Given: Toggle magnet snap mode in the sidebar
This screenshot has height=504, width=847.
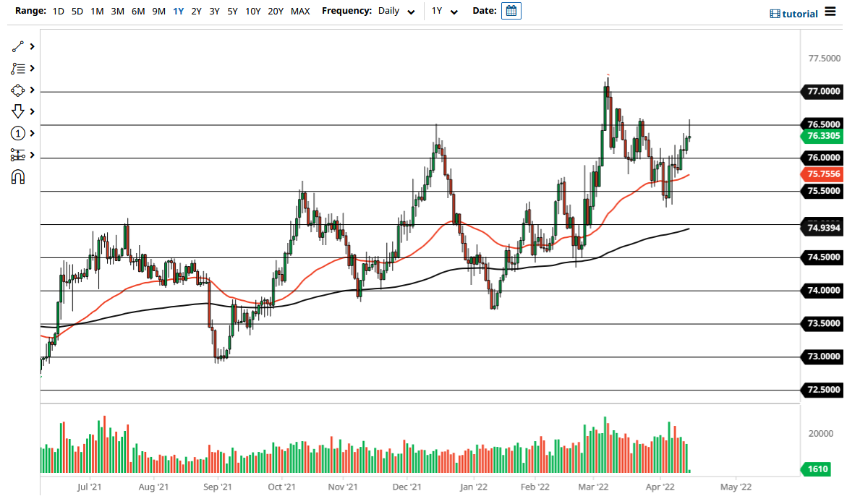Looking at the screenshot, I should (x=18, y=175).
